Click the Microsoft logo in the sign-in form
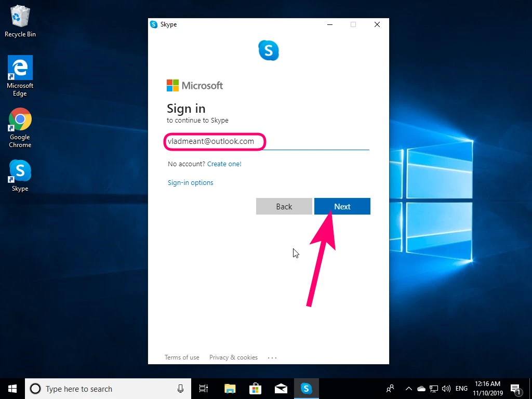532x399 pixels. pos(195,86)
